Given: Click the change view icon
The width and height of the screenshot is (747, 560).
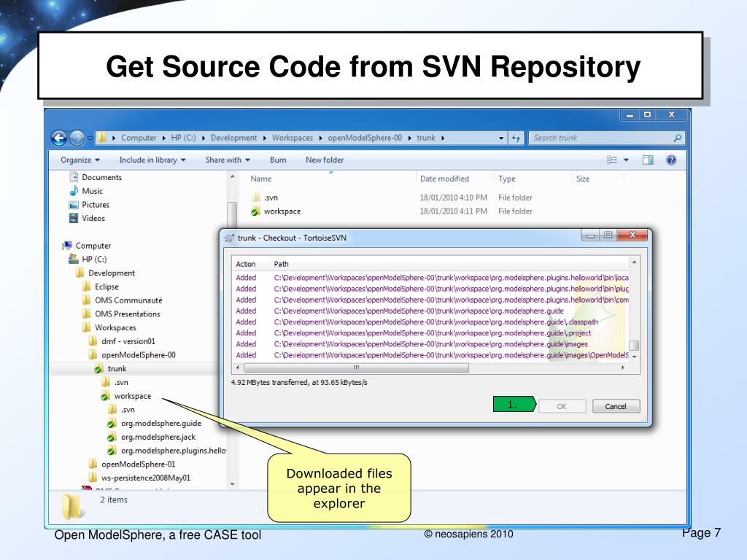Looking at the screenshot, I should coord(612,160).
